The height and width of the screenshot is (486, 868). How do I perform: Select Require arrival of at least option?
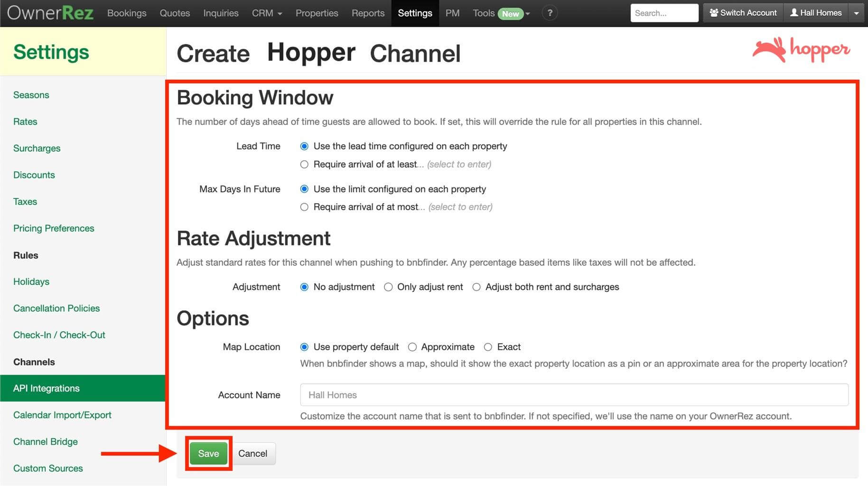point(304,164)
